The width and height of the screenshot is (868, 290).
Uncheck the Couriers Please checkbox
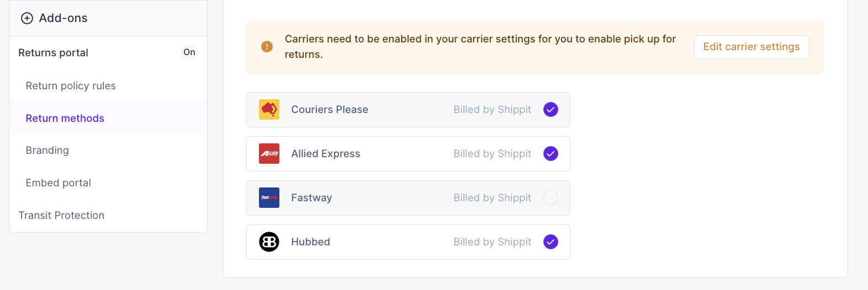tap(551, 110)
